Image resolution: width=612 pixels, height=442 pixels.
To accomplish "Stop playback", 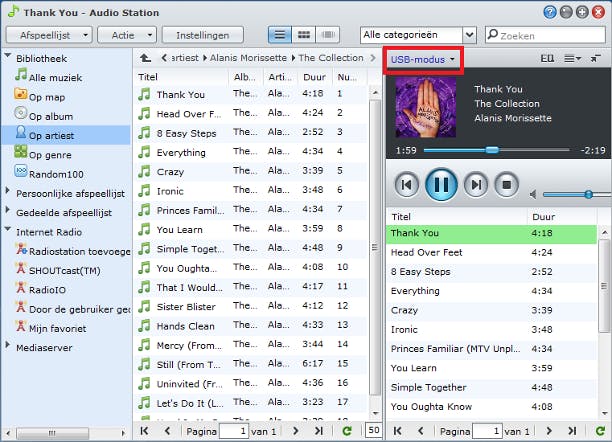I will pyautogui.click(x=506, y=185).
